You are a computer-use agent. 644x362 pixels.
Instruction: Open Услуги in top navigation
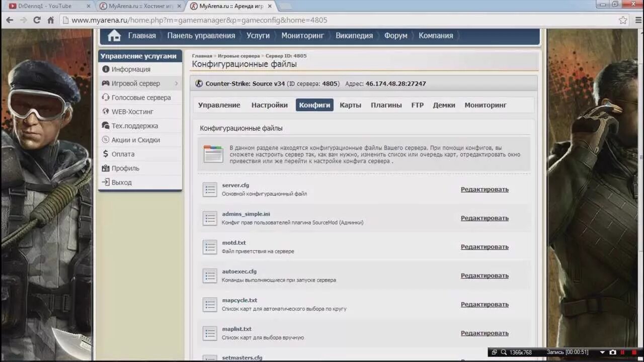[x=258, y=36]
